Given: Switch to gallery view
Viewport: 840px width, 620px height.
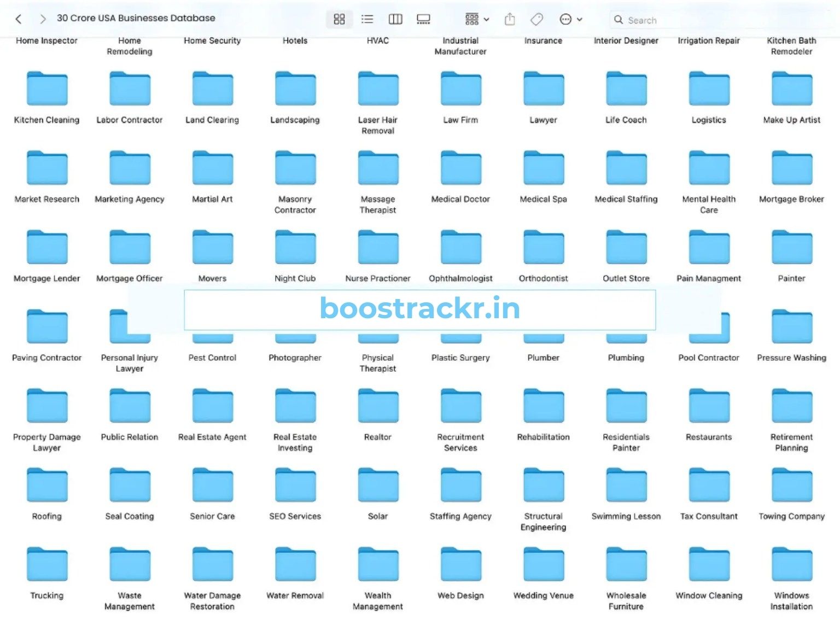Looking at the screenshot, I should coord(423,20).
